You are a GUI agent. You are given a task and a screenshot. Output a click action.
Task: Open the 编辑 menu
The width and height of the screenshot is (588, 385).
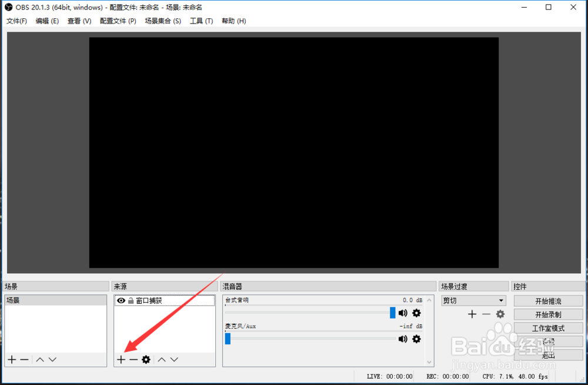[47, 21]
